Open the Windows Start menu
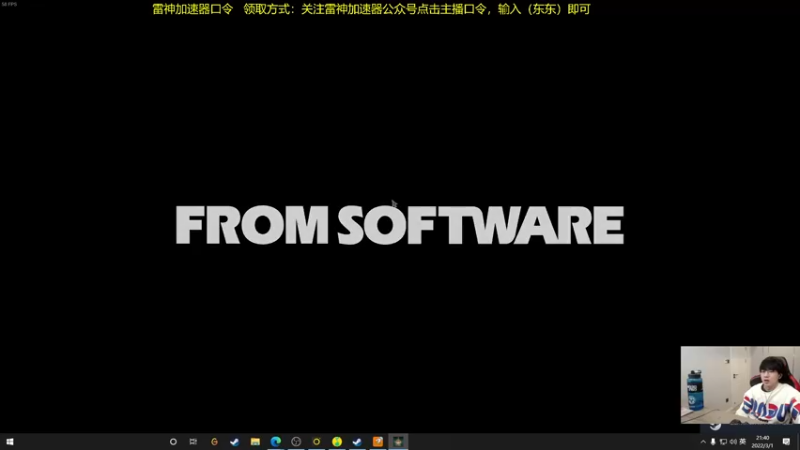The image size is (800, 450). [x=10, y=442]
